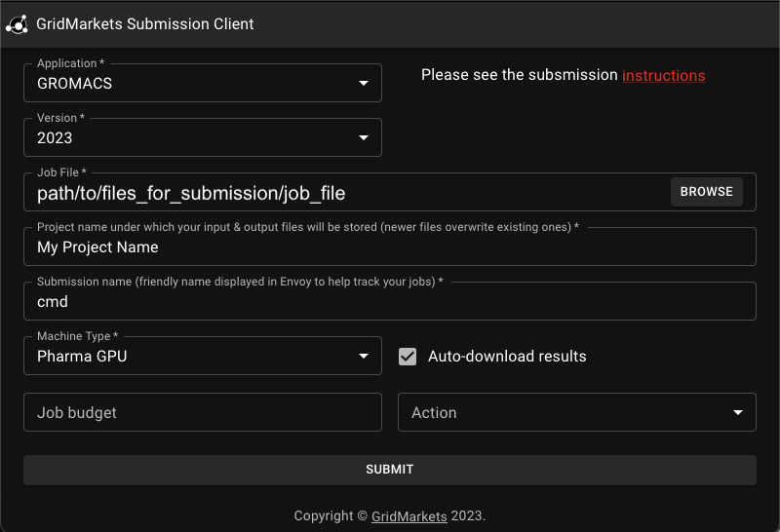Select the Project name text field
Screen dimensions: 780x532
click(389, 247)
